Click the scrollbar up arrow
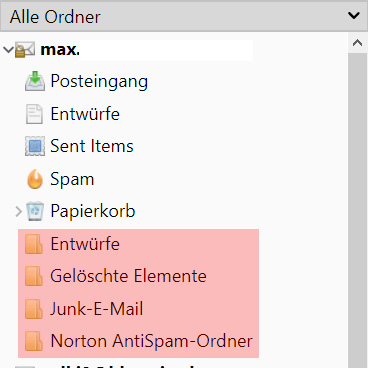The image size is (368, 368). click(357, 43)
